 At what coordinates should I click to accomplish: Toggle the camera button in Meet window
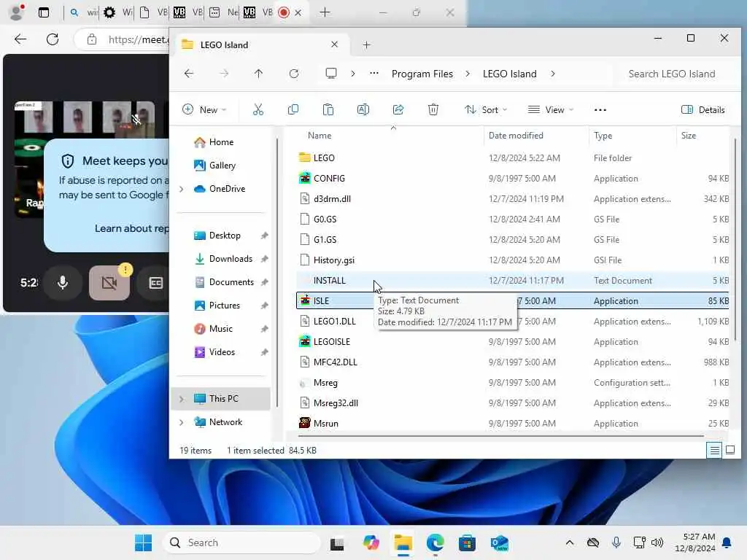click(109, 283)
